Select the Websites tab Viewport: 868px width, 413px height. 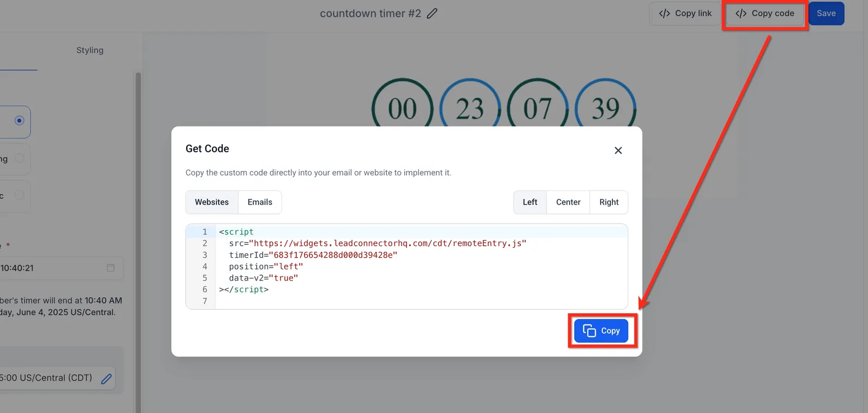pyautogui.click(x=212, y=202)
